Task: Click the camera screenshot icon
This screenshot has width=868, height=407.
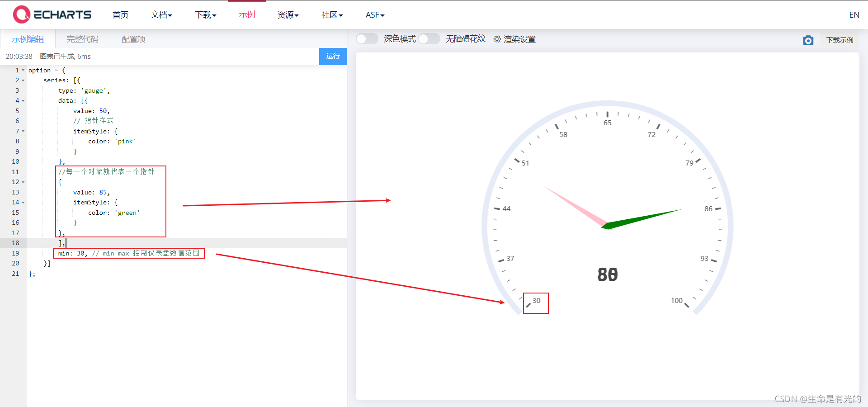Action: pos(808,40)
